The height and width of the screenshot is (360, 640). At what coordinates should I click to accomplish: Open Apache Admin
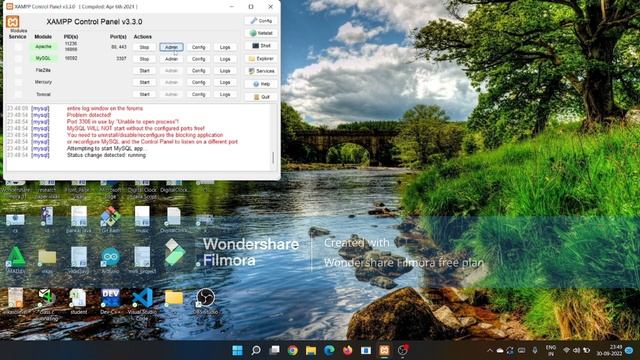tap(171, 47)
